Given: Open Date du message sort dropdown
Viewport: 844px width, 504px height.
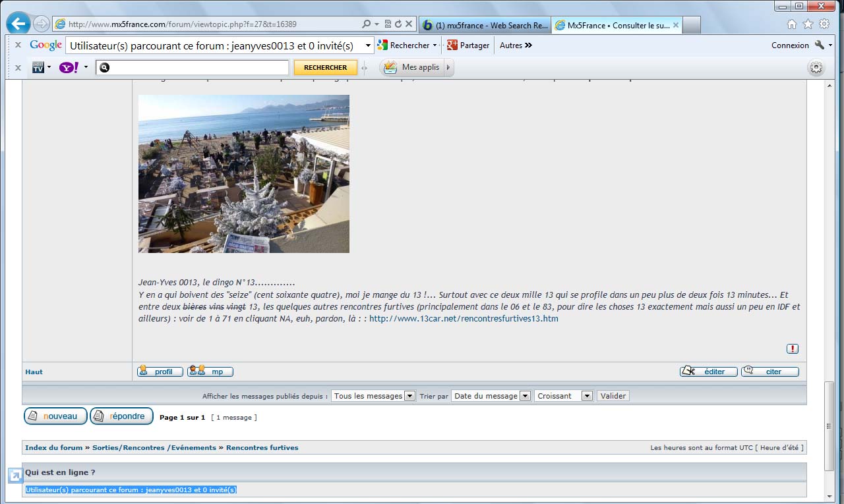Looking at the screenshot, I should tap(491, 396).
